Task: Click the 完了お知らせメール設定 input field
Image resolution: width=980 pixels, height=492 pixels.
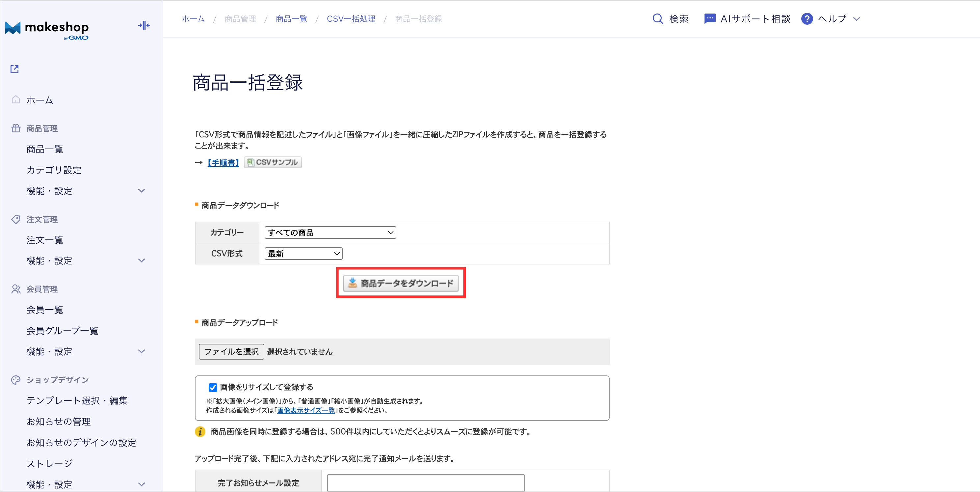Action: [x=425, y=482]
